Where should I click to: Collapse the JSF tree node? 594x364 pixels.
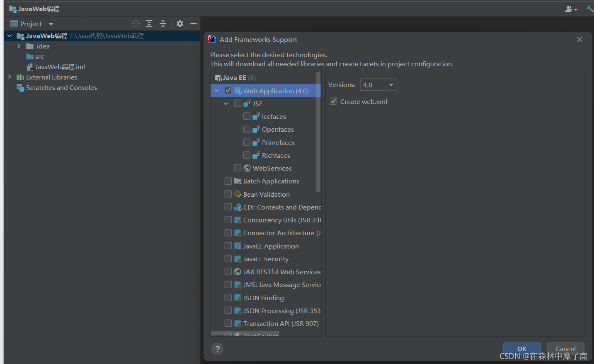pos(226,104)
